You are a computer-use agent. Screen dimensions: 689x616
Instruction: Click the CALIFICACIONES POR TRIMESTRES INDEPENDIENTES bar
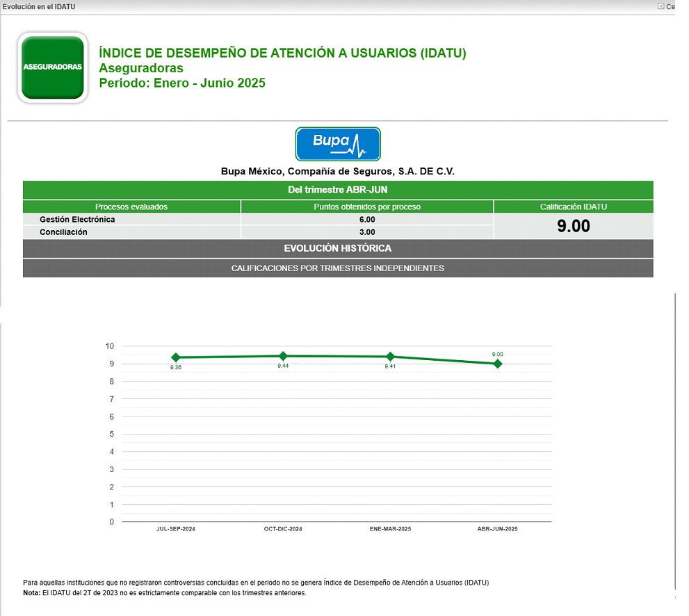tap(338, 268)
